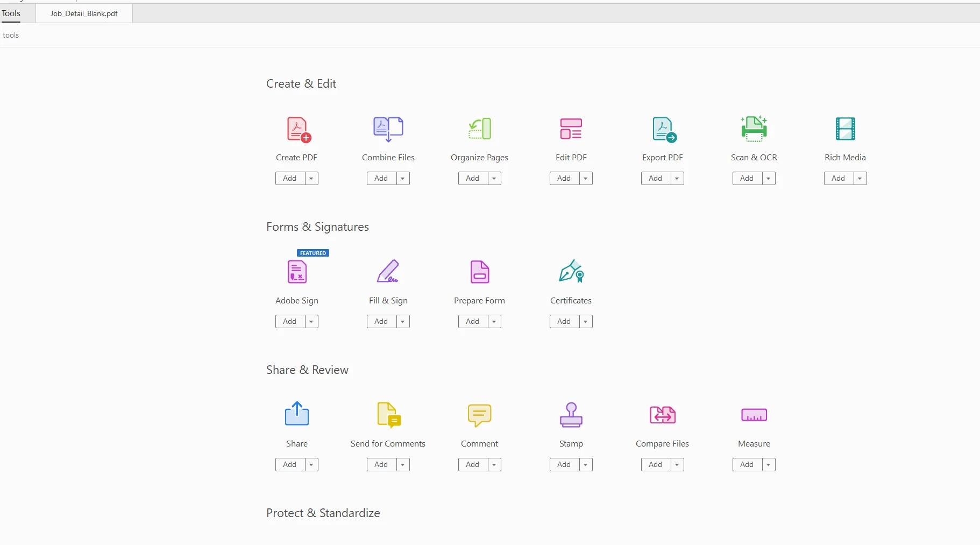
Task: Expand the Certificates Add dropdown arrow
Action: click(586, 322)
